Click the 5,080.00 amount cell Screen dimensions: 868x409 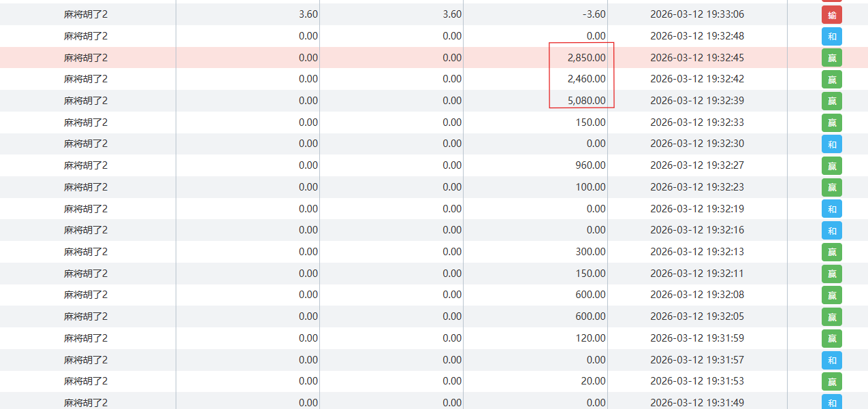tap(586, 101)
